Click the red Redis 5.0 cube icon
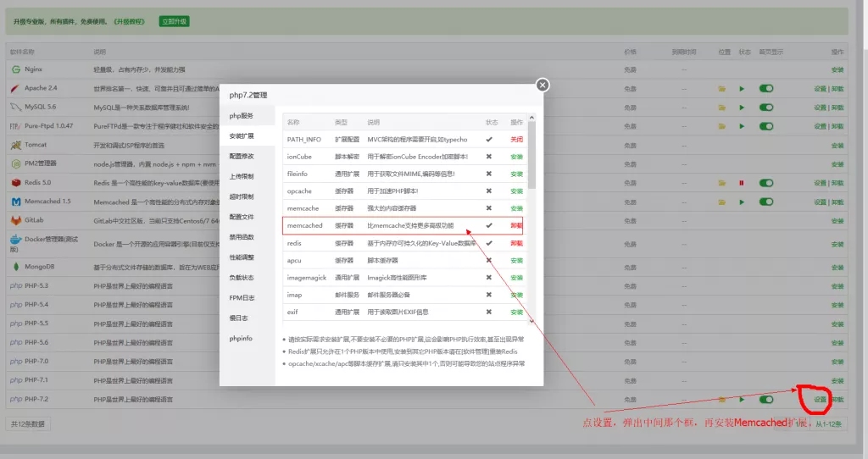Viewport: 868px width, 459px height. click(15, 182)
